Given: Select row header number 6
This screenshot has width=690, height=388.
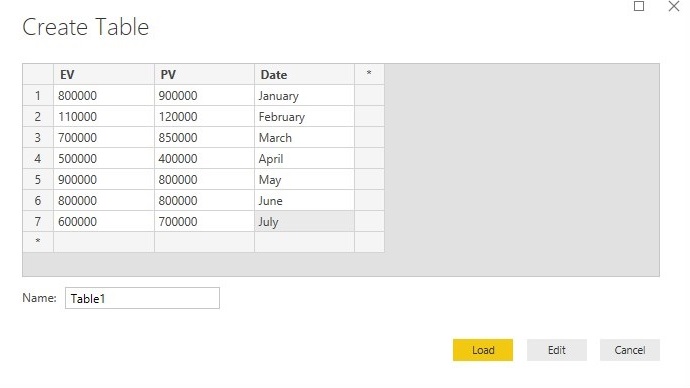Looking at the screenshot, I should pyautogui.click(x=38, y=201).
